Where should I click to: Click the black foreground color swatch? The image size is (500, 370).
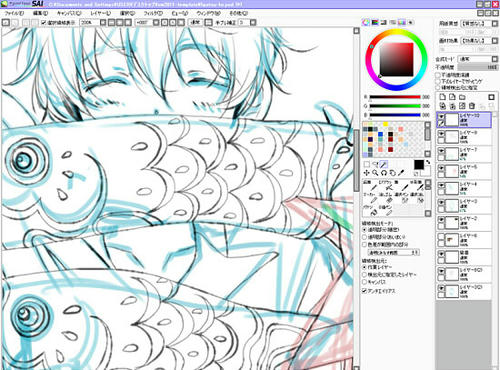[419, 165]
